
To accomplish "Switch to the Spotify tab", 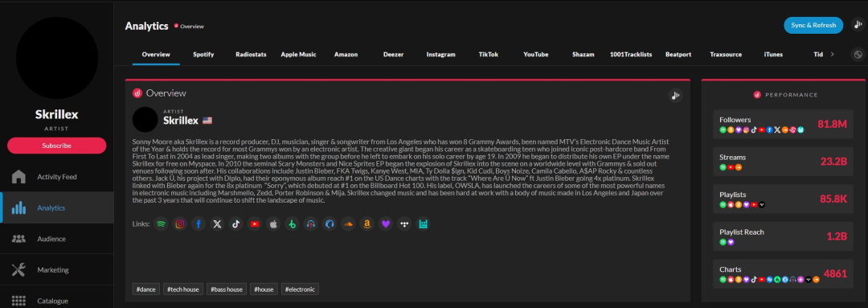I will pyautogui.click(x=203, y=55).
